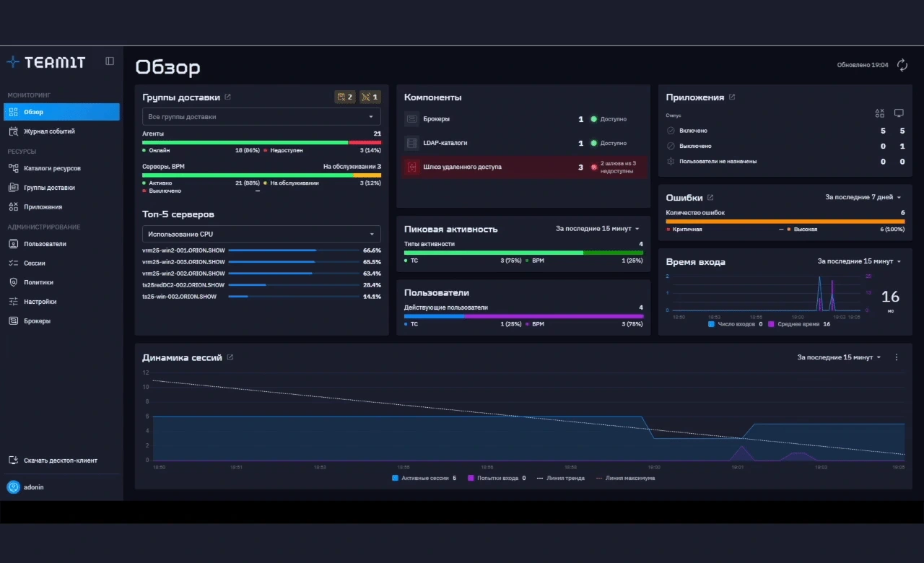Image resolution: width=924 pixels, height=563 pixels.
Task: Open Политики page from sidebar
Action: click(61, 282)
